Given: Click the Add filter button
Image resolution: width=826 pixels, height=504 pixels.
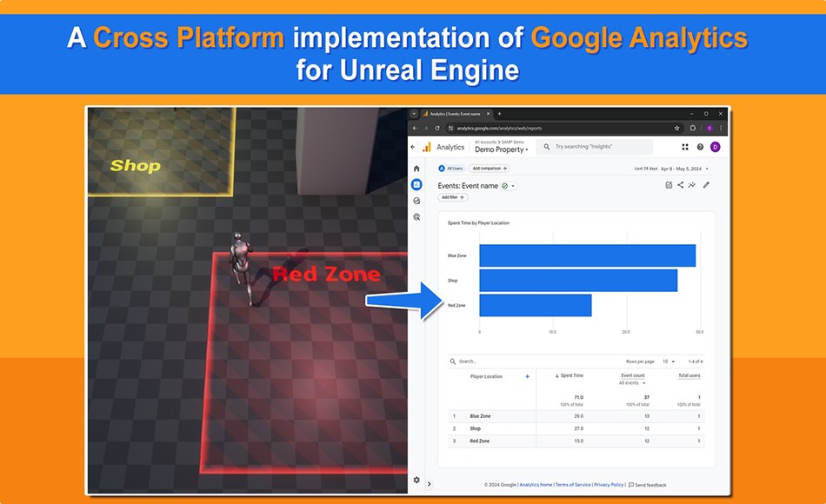Looking at the screenshot, I should 451,196.
